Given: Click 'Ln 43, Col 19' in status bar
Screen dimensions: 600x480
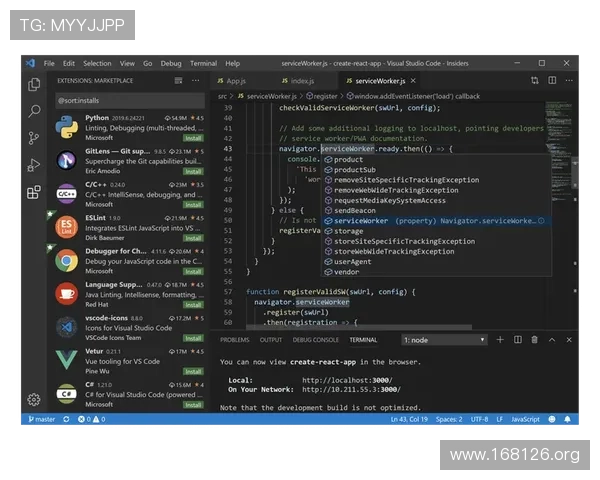Looking at the screenshot, I should click(x=409, y=419).
